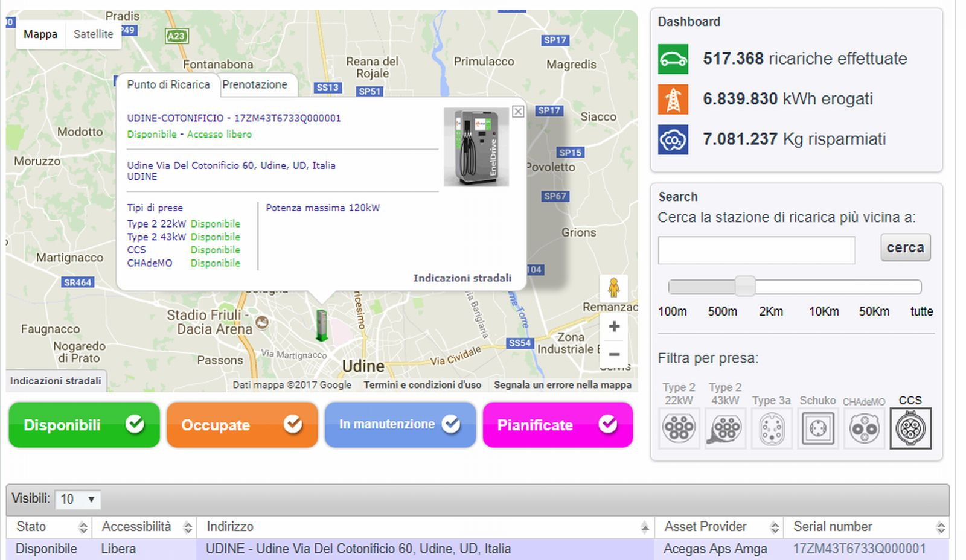Click the UDINE-COTONIFICIO station title in popup
966x560 pixels.
(234, 118)
